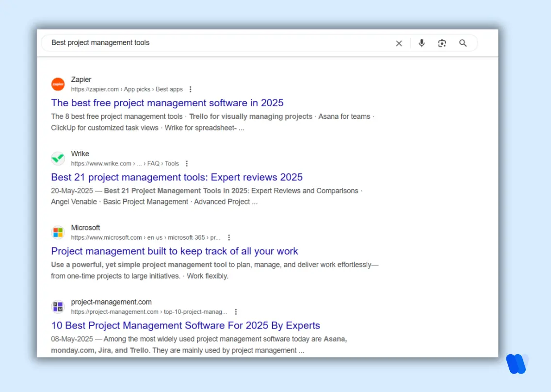Click the project-management.com favicon
551x392 pixels.
58,307
